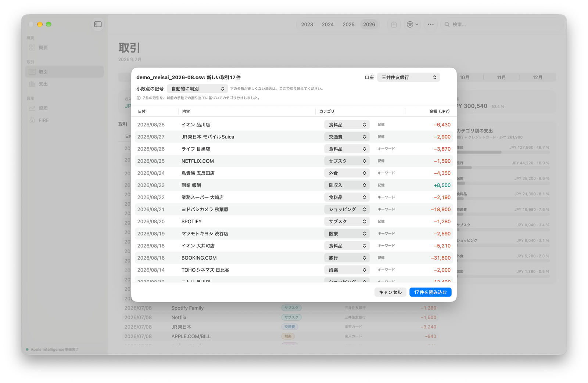Click 食料品 spending bar in category panel

pyautogui.click(x=503, y=199)
